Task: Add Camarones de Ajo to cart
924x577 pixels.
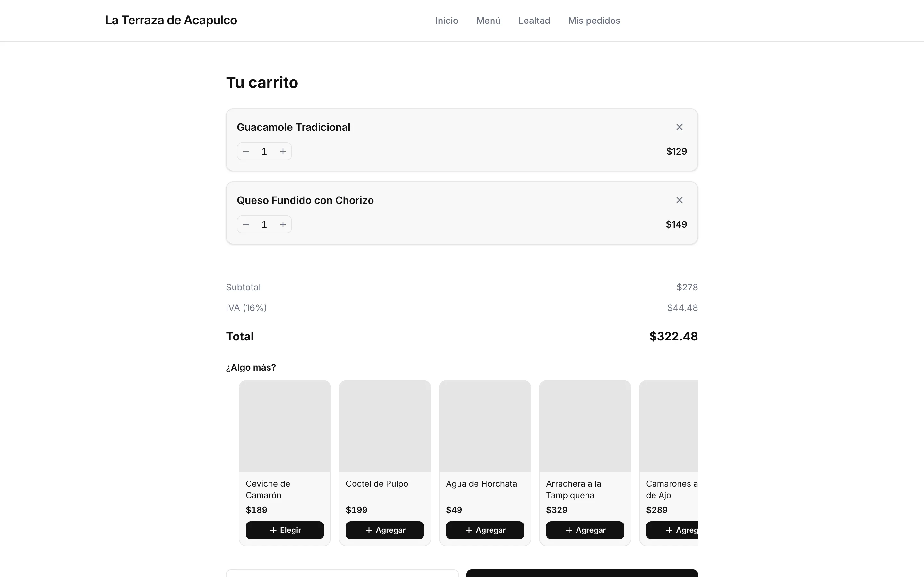Action: 672,530
